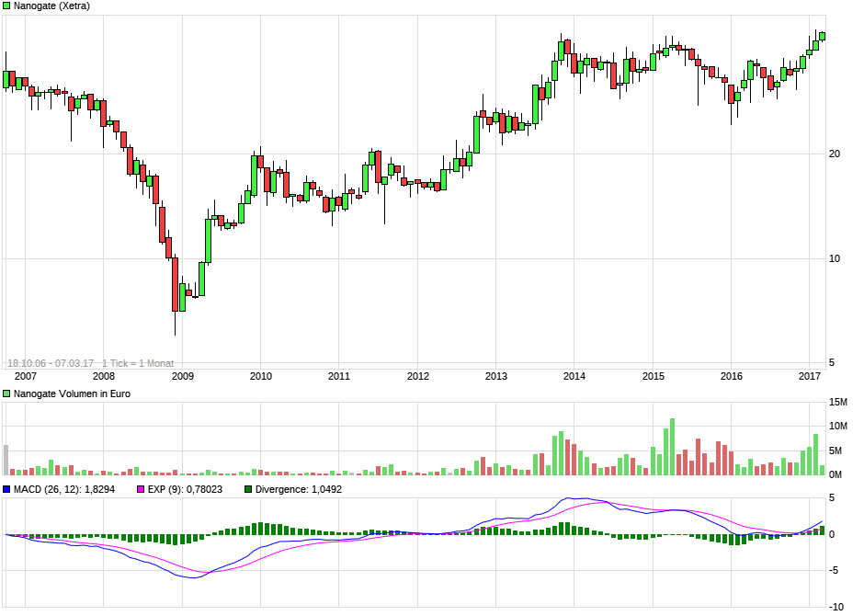The height and width of the screenshot is (616, 864).
Task: Click the Nanogate Volumen legend square
Action: [x=6, y=394]
